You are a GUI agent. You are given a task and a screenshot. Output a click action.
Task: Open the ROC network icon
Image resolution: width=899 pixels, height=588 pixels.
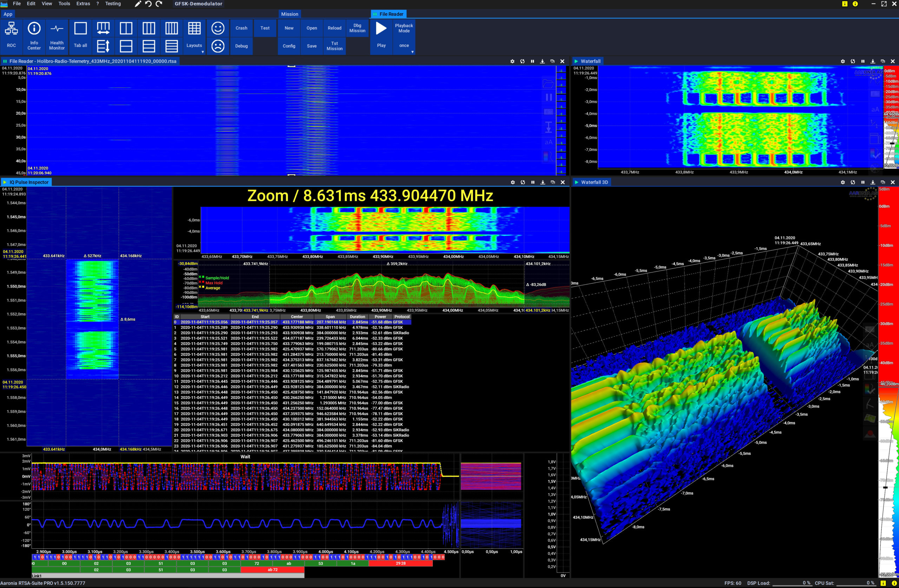pyautogui.click(x=11, y=29)
